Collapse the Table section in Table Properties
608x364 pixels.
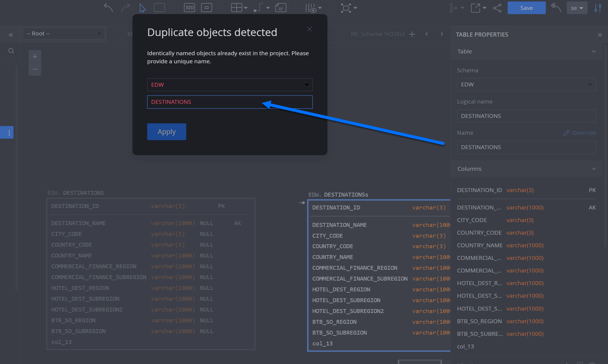click(593, 51)
